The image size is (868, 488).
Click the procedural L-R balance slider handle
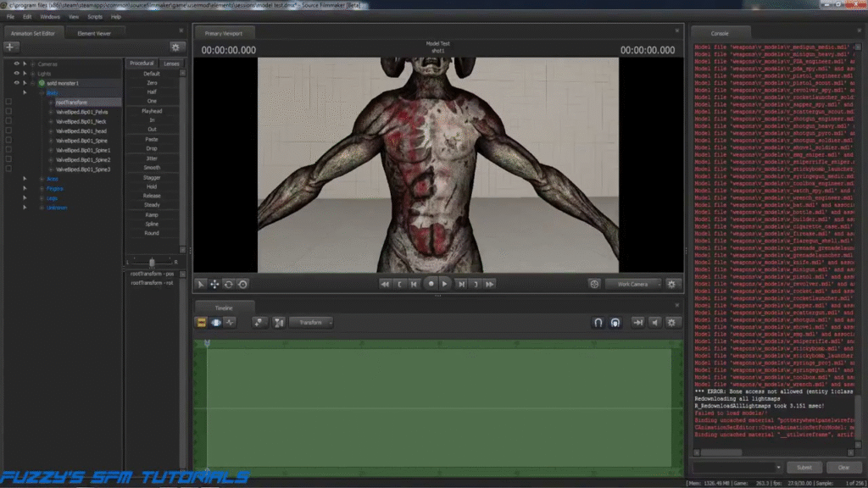(x=152, y=263)
